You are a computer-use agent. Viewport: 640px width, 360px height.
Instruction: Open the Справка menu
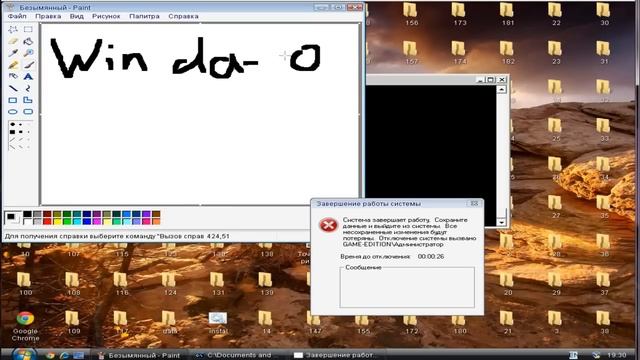click(183, 16)
